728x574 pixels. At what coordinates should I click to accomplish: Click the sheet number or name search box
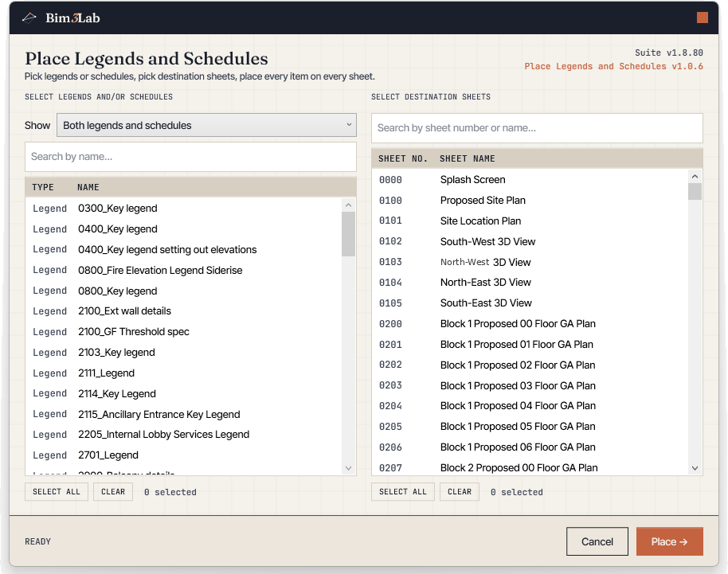[x=537, y=128]
